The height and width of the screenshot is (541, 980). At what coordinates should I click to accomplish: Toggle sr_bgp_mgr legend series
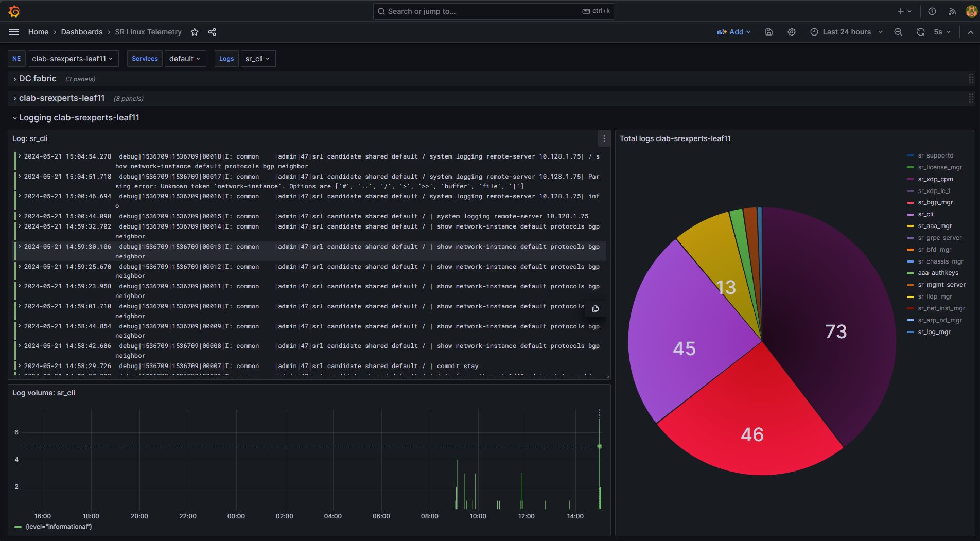tap(935, 202)
